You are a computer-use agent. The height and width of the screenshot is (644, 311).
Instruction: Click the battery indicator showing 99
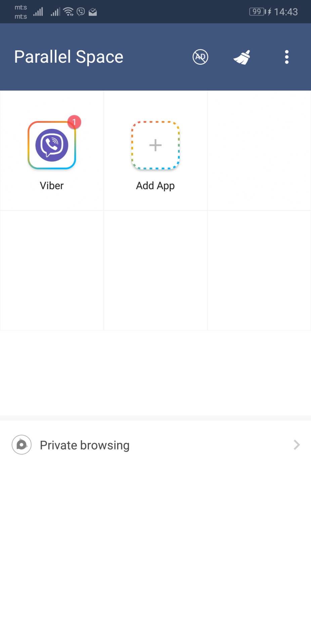click(257, 11)
